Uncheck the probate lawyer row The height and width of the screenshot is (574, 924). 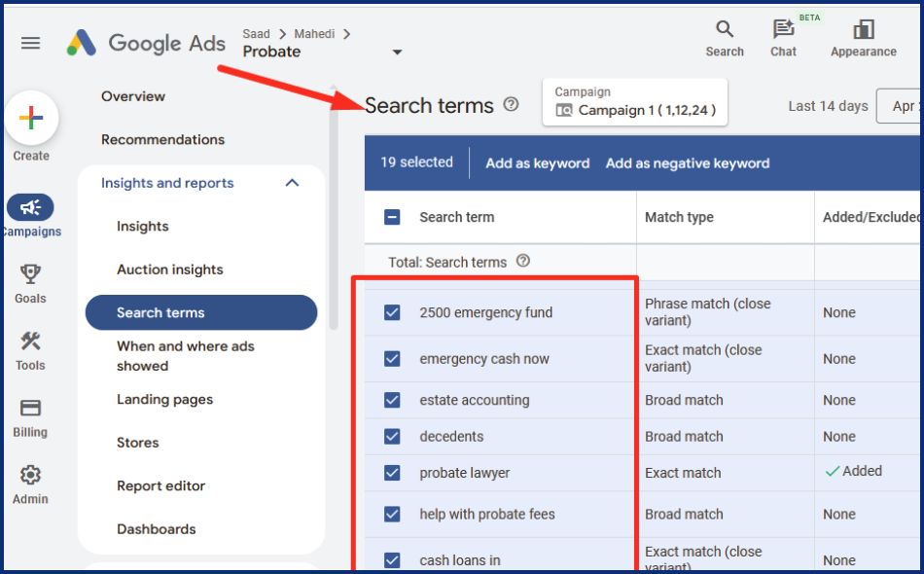(x=392, y=473)
